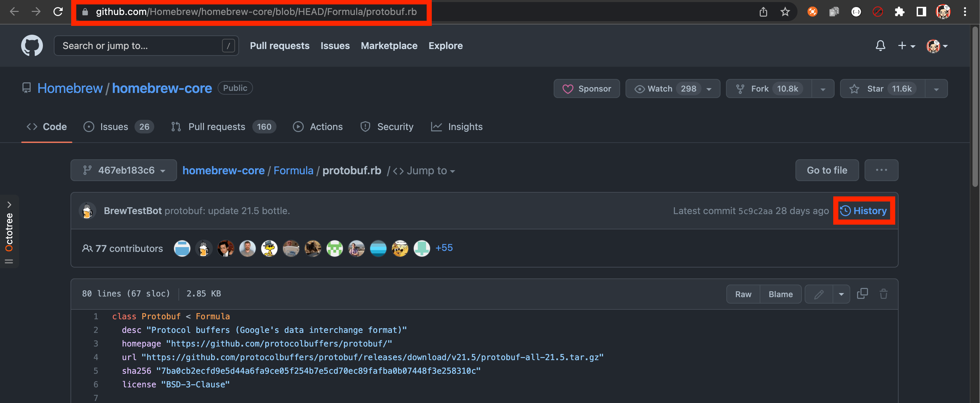Open Issues in top navigation
Screen dimensions: 980x403
335,46
